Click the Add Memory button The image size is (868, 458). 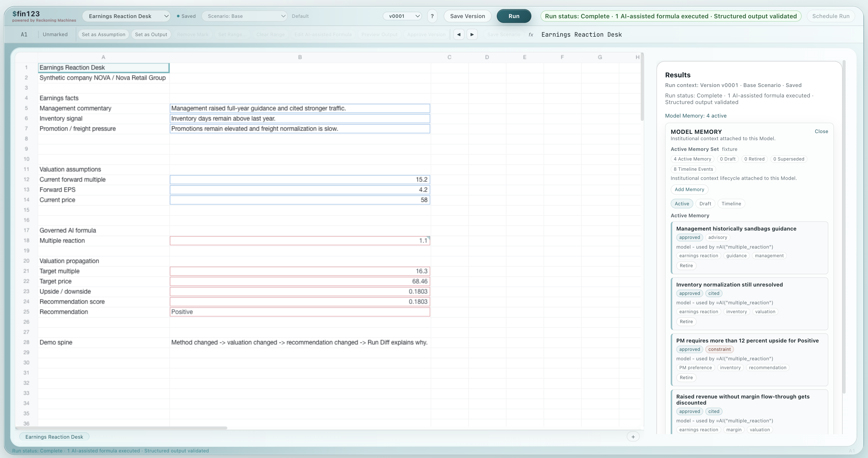(x=689, y=190)
